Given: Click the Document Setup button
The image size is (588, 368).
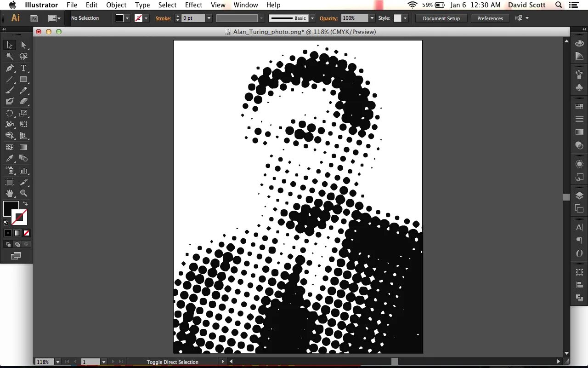Looking at the screenshot, I should click(441, 18).
